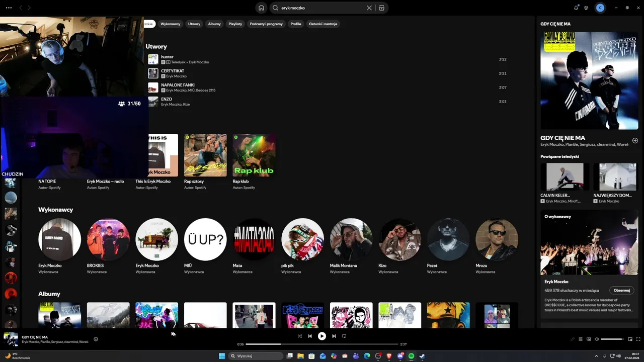The width and height of the screenshot is (644, 362).
Task: Open the Albumy section heading
Action: 49,294
